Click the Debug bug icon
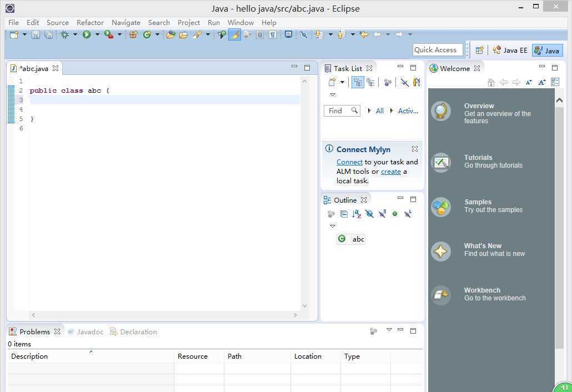The height and width of the screenshot is (392, 572). 65,34
